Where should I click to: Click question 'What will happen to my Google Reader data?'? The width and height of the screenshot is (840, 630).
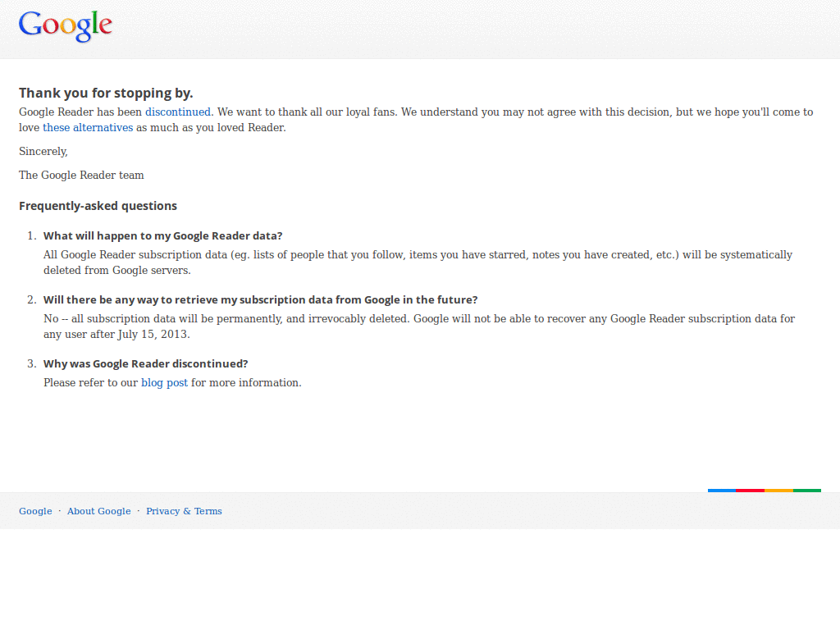(163, 235)
